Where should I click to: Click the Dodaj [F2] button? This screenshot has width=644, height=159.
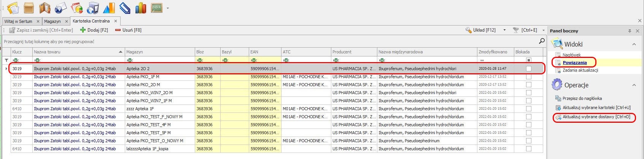[94, 30]
